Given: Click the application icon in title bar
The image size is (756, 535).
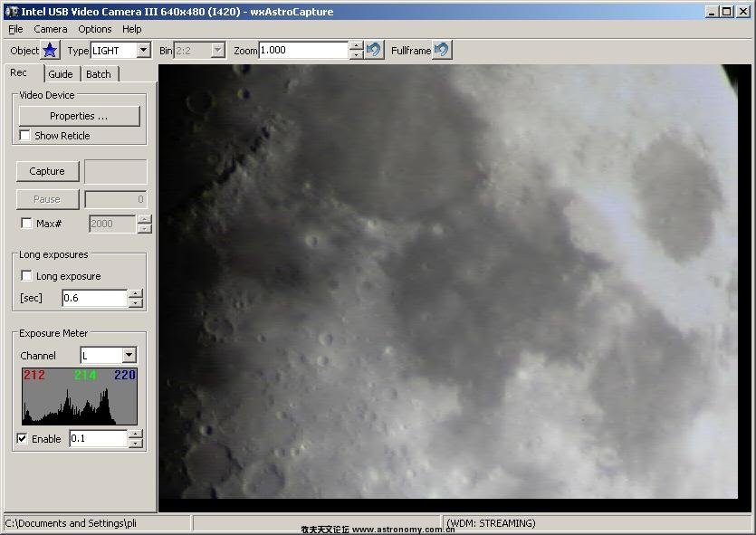Looking at the screenshot, I should (9, 12).
